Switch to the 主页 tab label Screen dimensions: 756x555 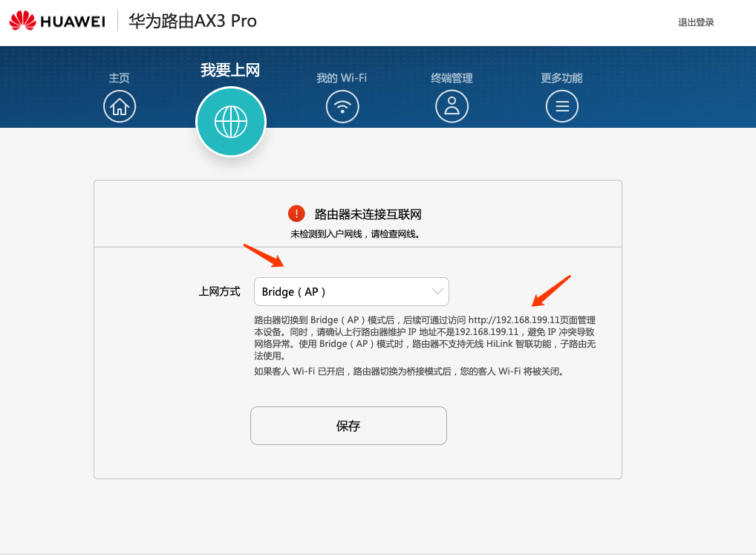point(119,78)
